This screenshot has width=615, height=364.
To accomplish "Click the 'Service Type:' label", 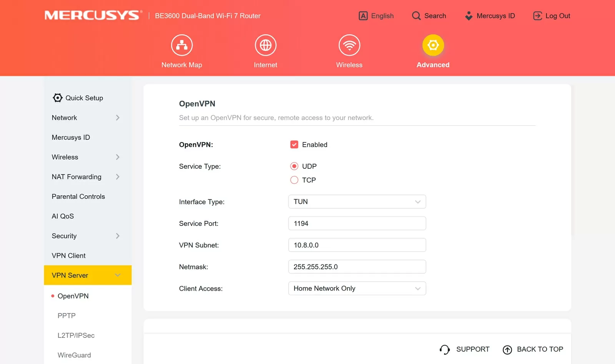I will click(200, 166).
